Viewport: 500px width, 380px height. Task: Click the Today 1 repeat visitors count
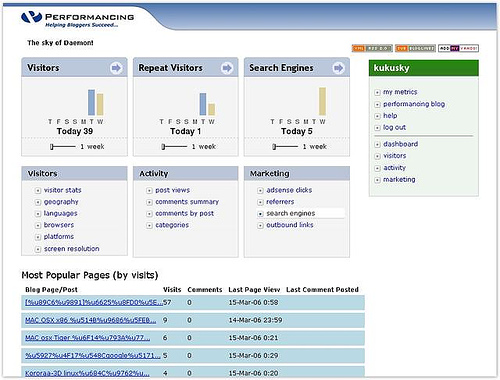click(186, 131)
